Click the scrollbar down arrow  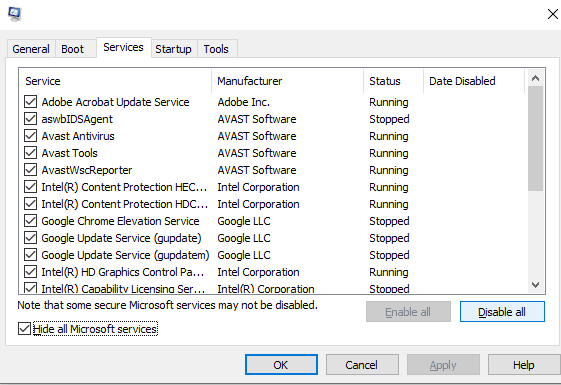[535, 285]
